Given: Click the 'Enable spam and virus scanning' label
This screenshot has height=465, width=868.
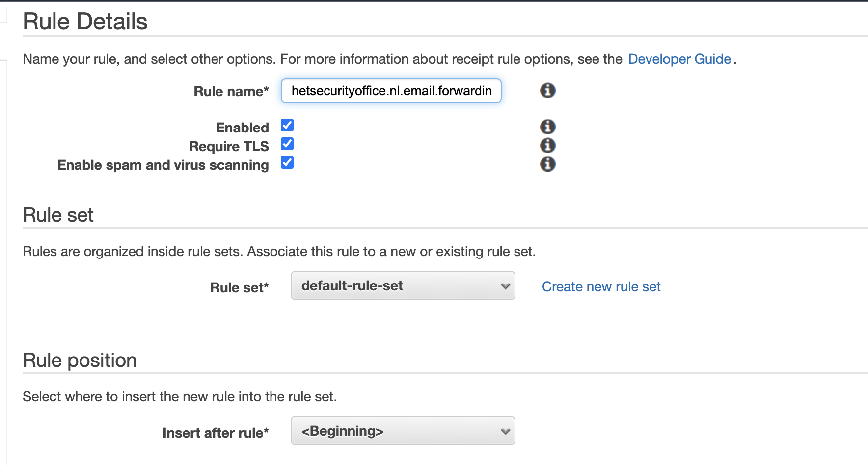Looking at the screenshot, I should (x=163, y=165).
